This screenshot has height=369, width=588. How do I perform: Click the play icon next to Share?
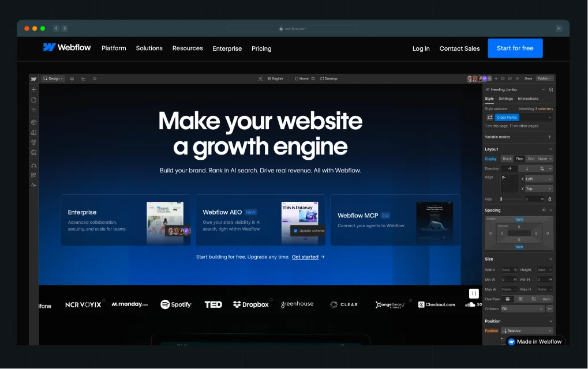click(x=518, y=78)
